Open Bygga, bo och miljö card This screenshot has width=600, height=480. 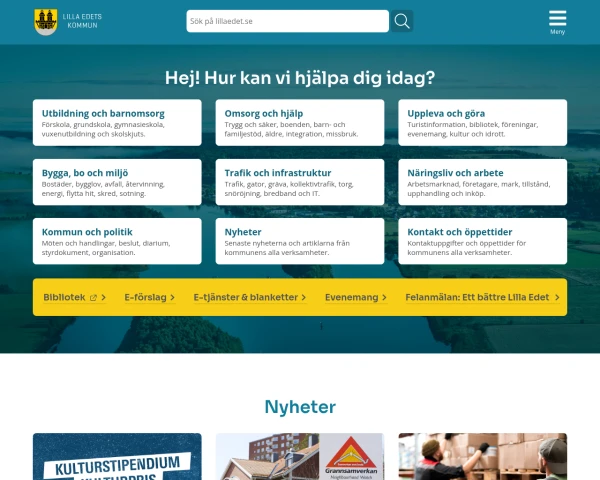(117, 182)
